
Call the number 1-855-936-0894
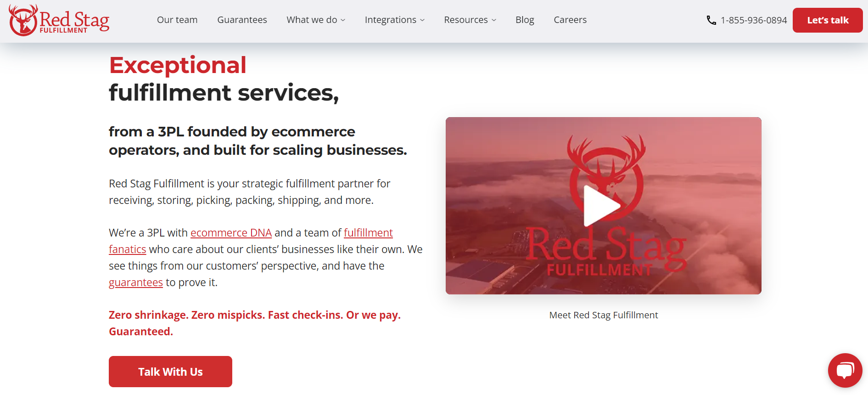pos(754,20)
